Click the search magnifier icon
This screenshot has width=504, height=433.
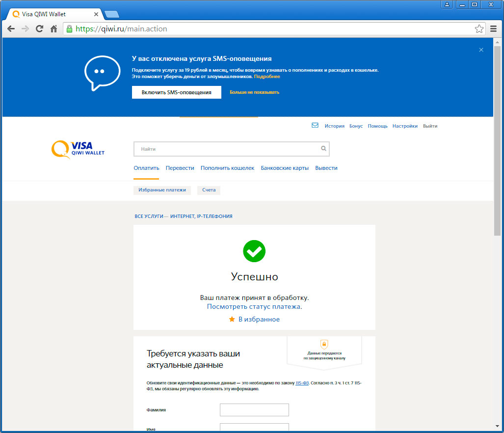click(x=323, y=148)
